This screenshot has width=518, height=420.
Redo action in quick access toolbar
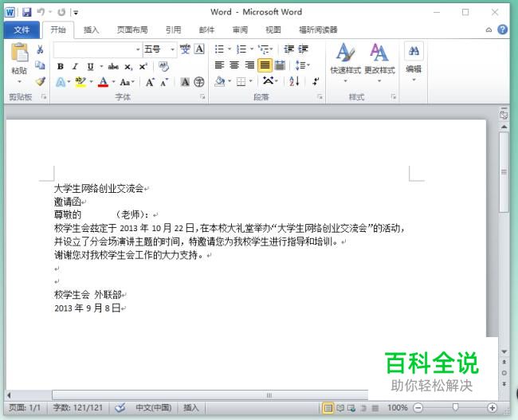tap(61, 12)
